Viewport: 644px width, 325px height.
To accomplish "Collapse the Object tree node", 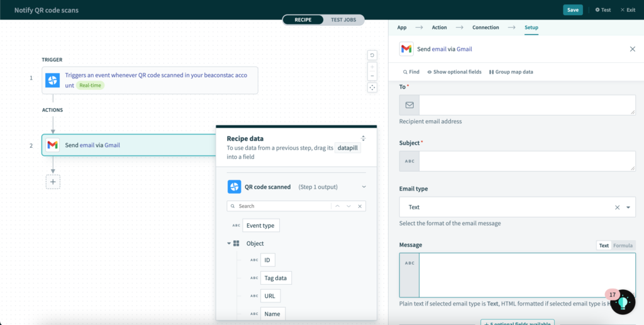I will click(x=229, y=243).
